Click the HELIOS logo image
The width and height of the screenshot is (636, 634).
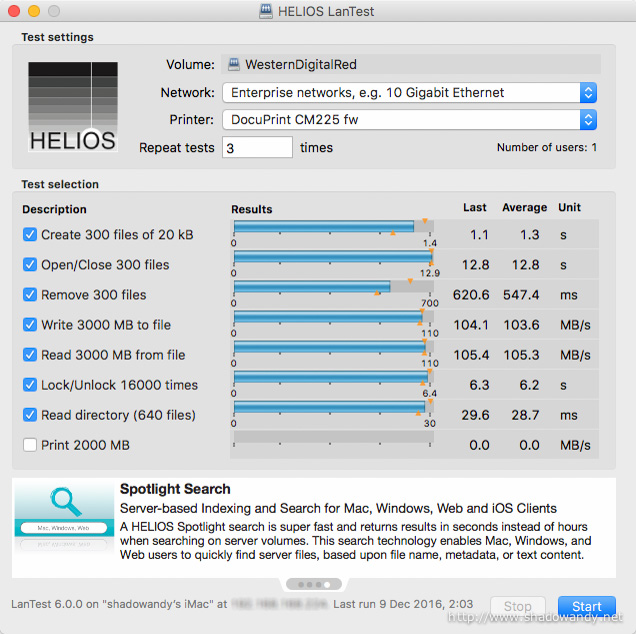[x=73, y=107]
